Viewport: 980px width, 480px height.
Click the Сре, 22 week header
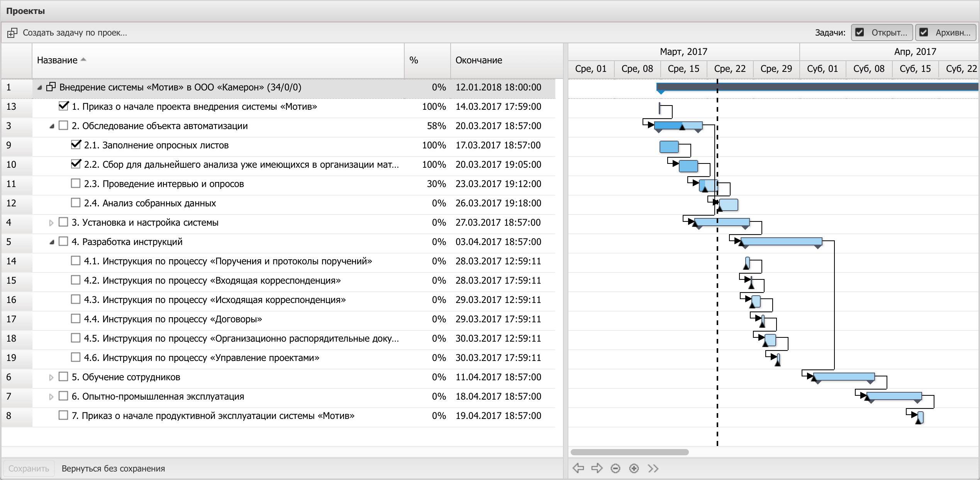click(x=730, y=69)
